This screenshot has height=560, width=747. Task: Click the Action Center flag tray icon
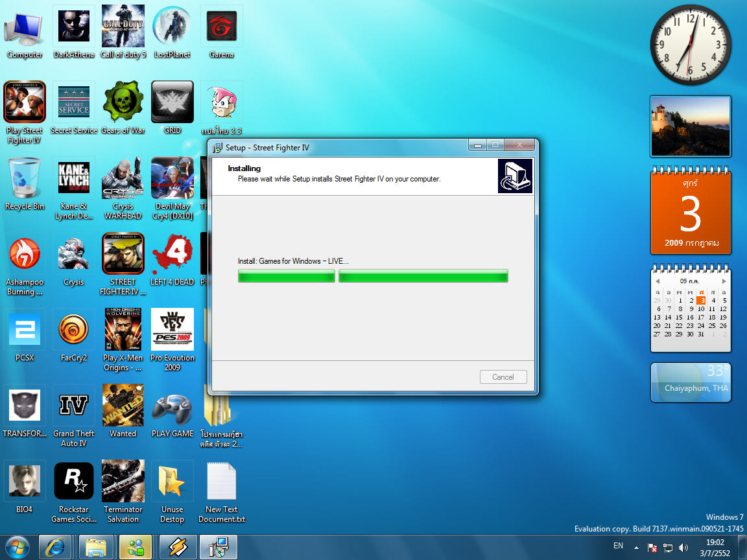[x=652, y=548]
